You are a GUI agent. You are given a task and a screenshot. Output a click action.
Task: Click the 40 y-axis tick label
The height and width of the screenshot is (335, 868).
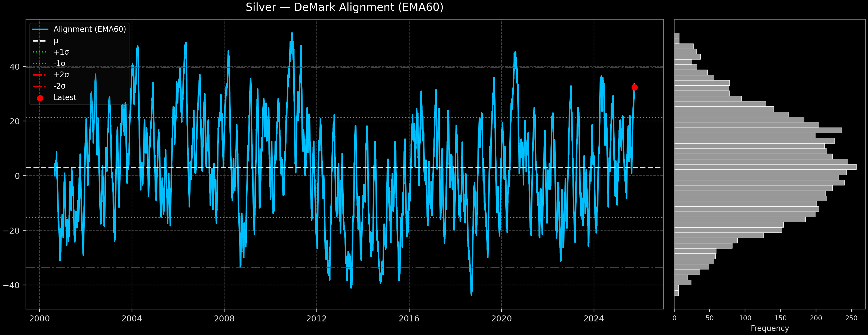click(14, 67)
